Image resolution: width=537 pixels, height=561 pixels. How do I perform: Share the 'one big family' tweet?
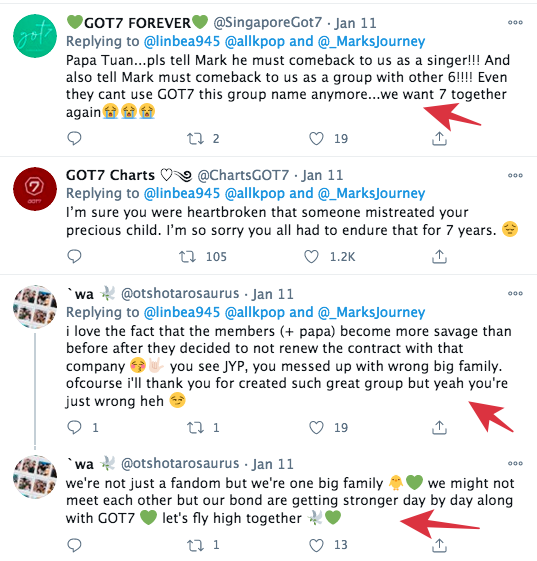click(439, 545)
